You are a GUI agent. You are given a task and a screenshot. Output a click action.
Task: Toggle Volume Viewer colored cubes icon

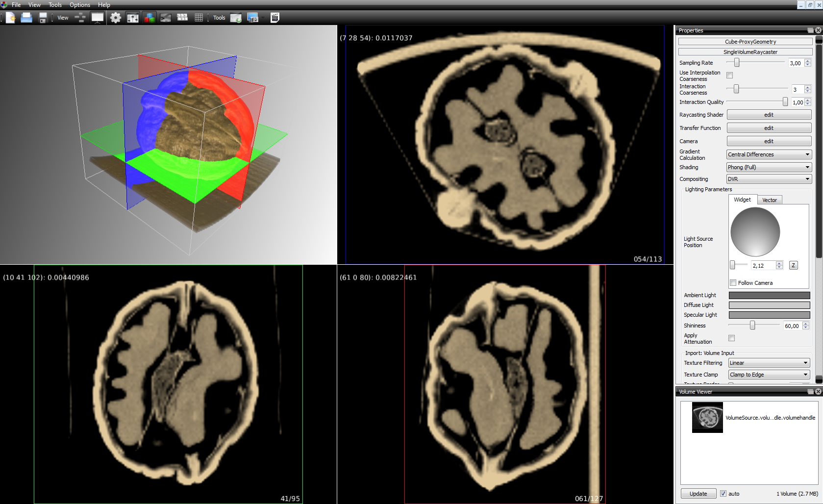(x=149, y=18)
